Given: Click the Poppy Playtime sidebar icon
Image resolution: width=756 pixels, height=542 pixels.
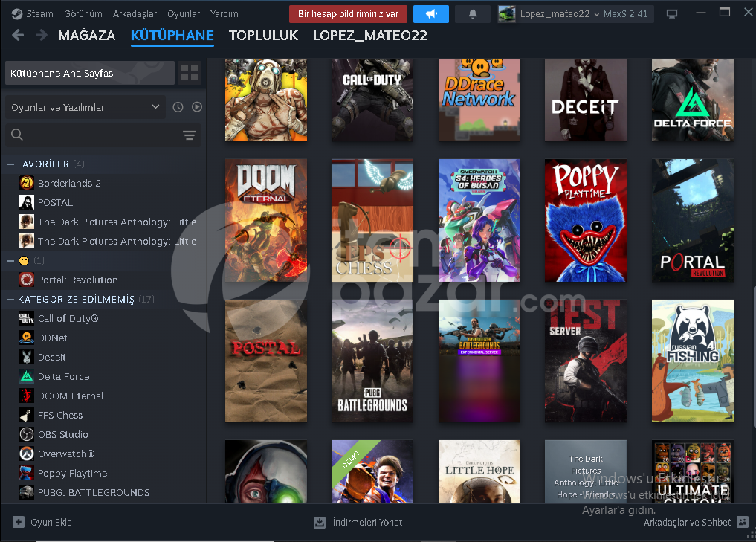Looking at the screenshot, I should [27, 473].
